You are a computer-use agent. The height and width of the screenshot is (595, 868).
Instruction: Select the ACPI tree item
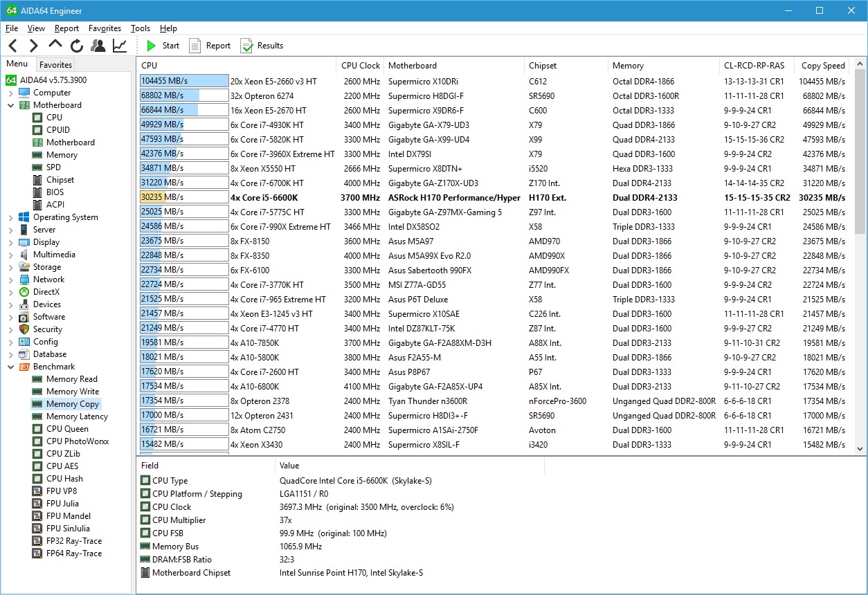55,205
